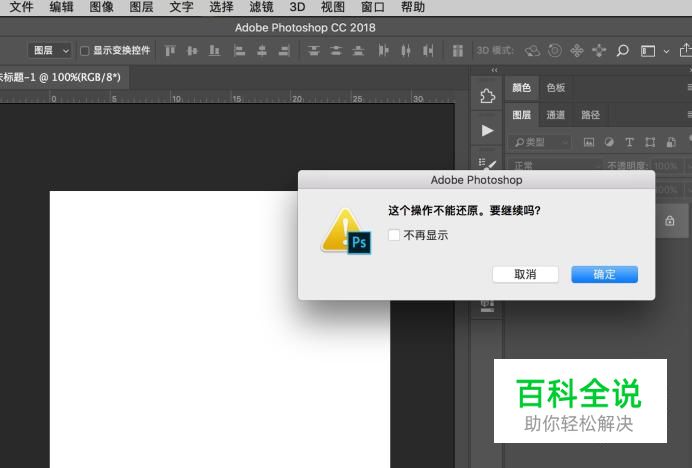Click align left edges icon
This screenshot has height=468, width=692.
pyautogui.click(x=239, y=51)
